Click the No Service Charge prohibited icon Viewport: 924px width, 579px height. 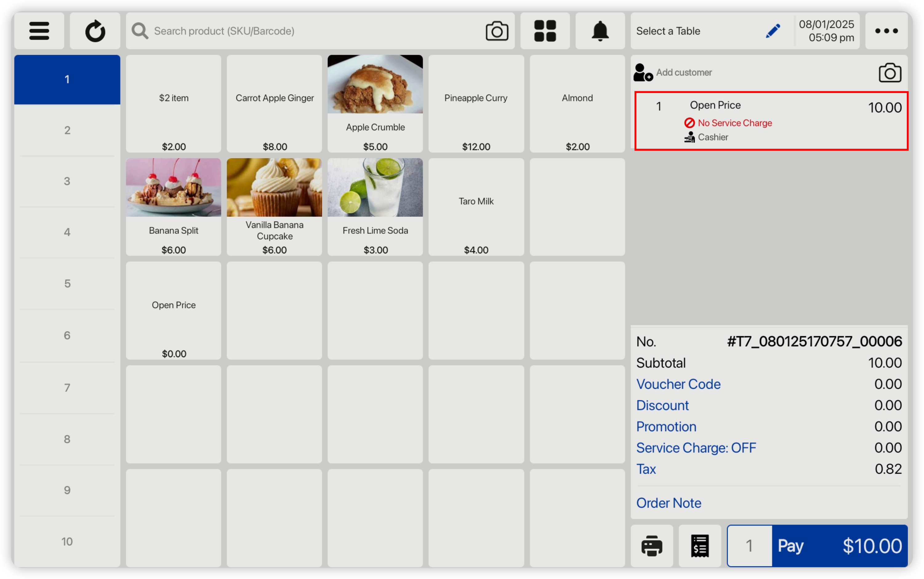[x=689, y=123]
